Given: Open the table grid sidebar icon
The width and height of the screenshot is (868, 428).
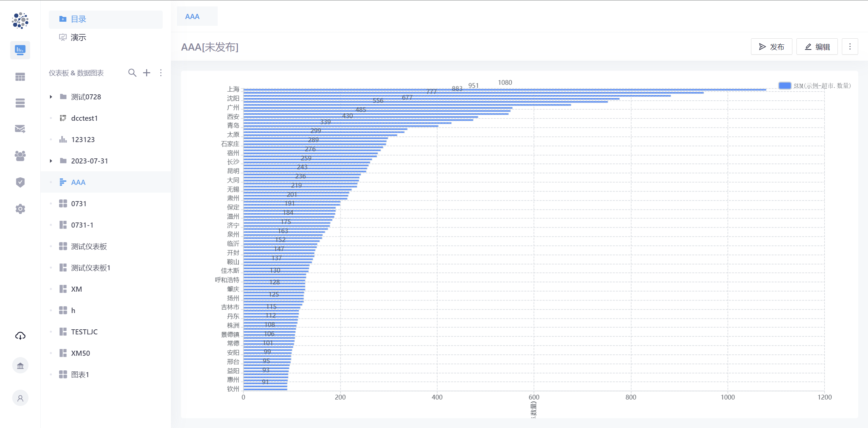Looking at the screenshot, I should [x=20, y=77].
